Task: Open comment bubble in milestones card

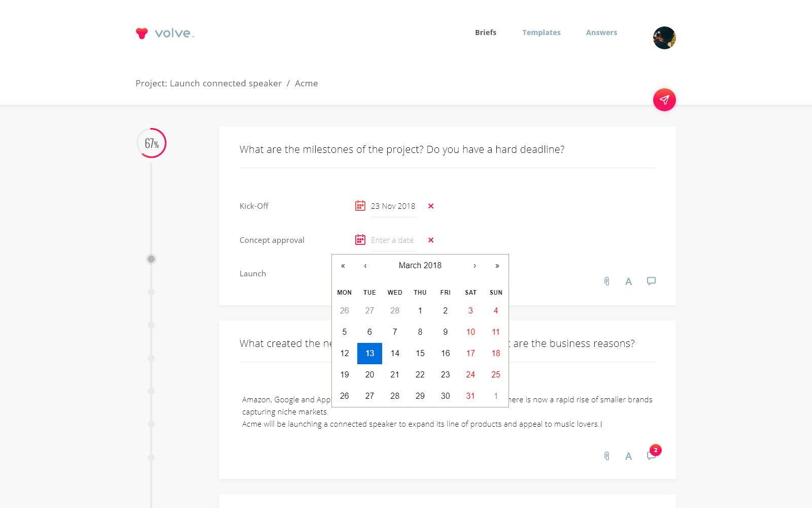Action: coord(651,281)
